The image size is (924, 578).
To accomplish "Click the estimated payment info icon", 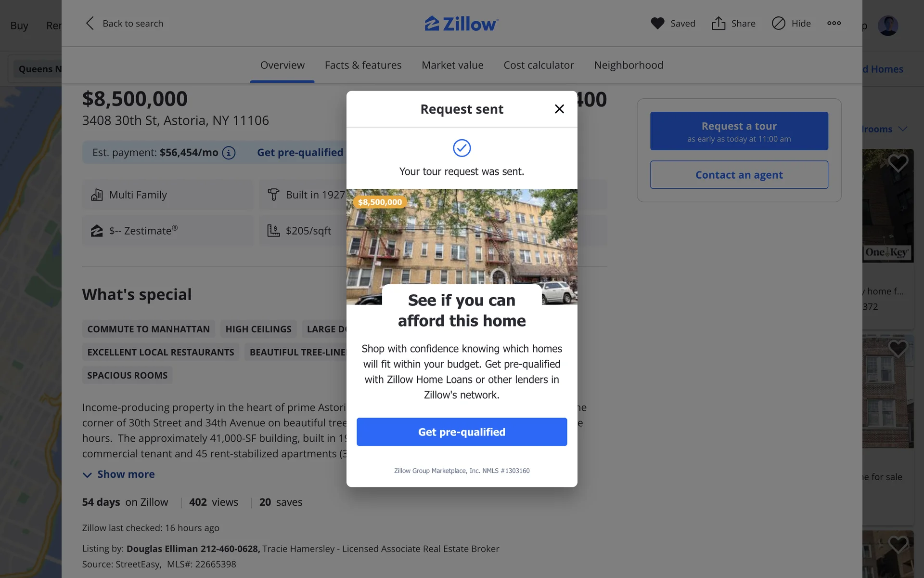I will point(229,153).
